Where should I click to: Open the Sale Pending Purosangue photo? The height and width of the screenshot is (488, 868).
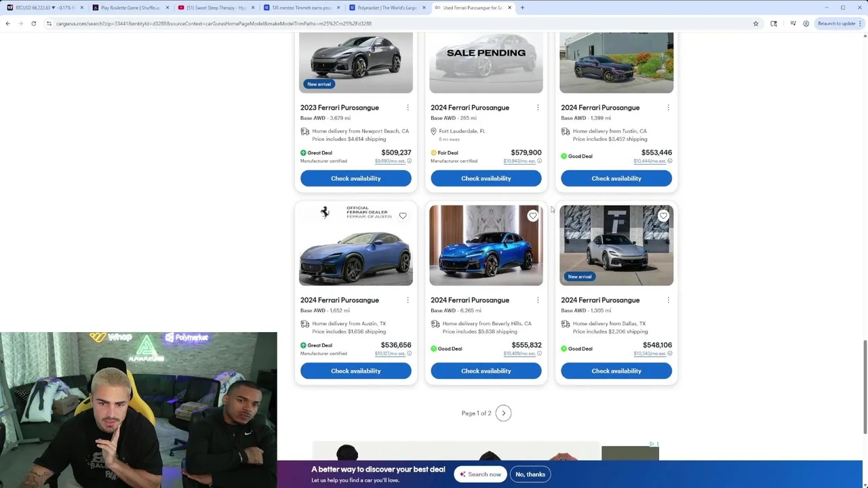click(x=486, y=63)
